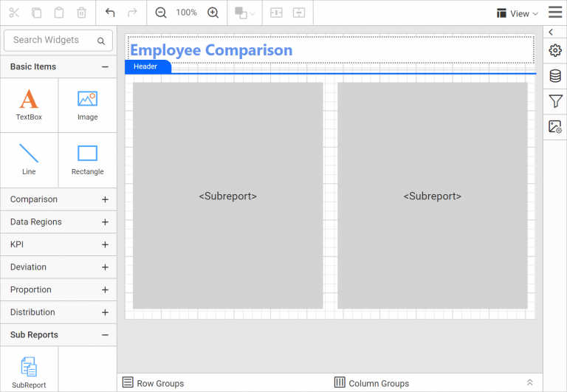Zoom in on the report canvas
This screenshot has height=392, width=567.
point(213,13)
